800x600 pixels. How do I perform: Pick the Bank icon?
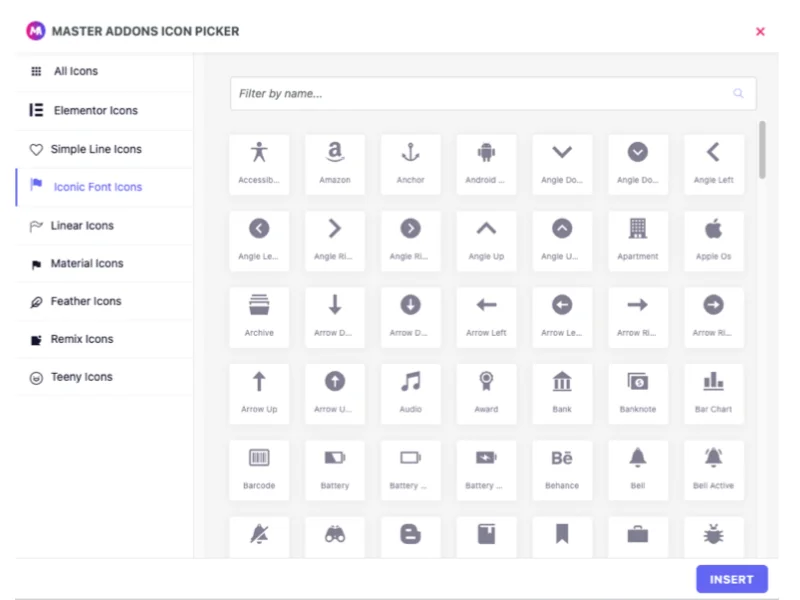pos(562,394)
